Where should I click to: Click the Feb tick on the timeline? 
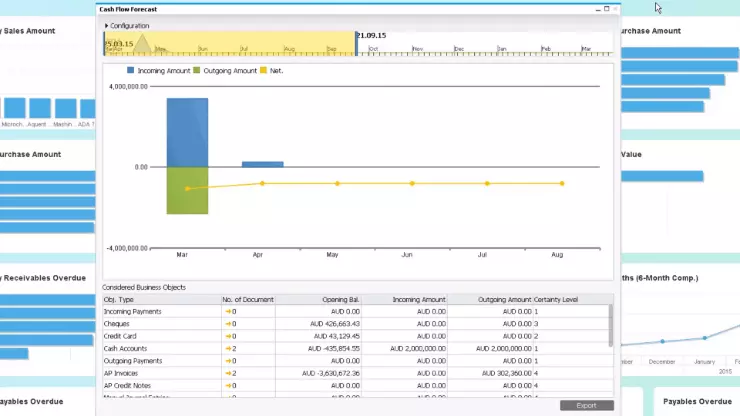(546, 49)
